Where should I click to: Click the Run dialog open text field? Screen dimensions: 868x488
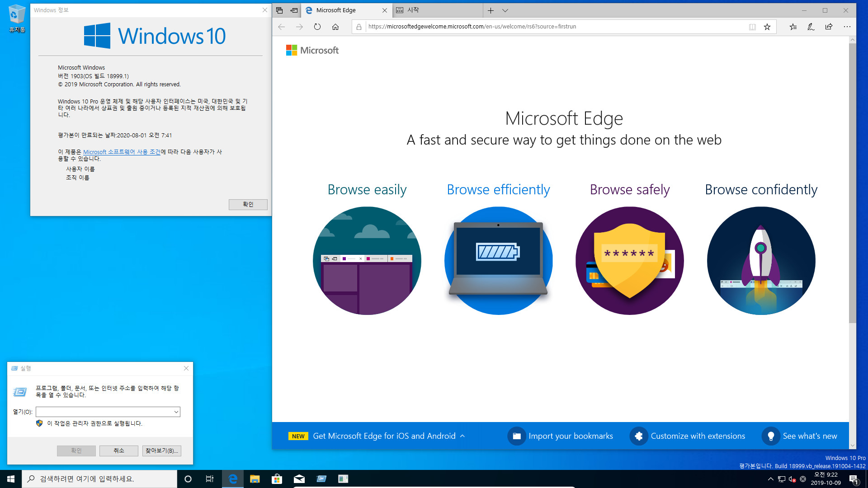(x=104, y=412)
